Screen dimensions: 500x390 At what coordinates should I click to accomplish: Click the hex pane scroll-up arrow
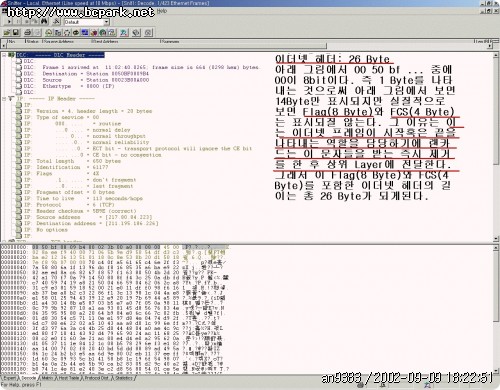pyautogui.click(x=496, y=248)
